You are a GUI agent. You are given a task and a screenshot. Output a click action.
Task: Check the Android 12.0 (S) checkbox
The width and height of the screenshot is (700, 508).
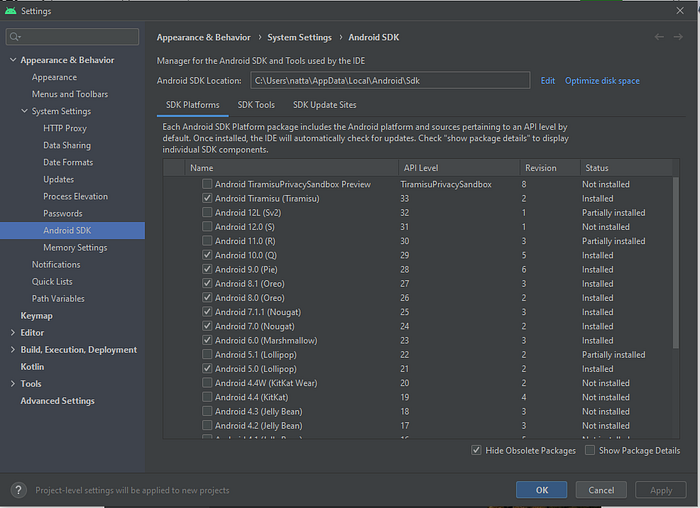(207, 227)
